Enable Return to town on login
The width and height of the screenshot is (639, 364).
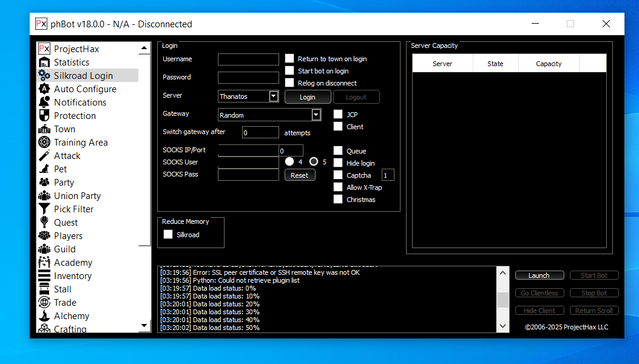click(289, 59)
